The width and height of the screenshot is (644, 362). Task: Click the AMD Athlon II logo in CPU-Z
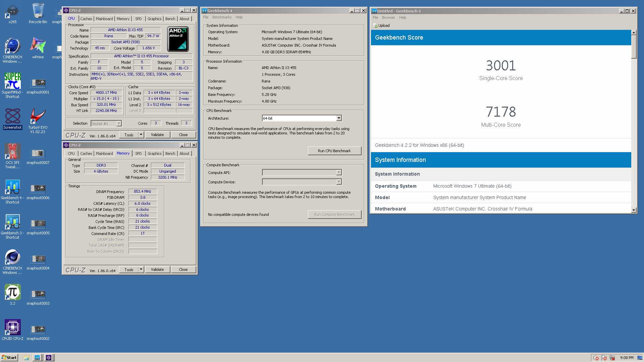tap(178, 39)
